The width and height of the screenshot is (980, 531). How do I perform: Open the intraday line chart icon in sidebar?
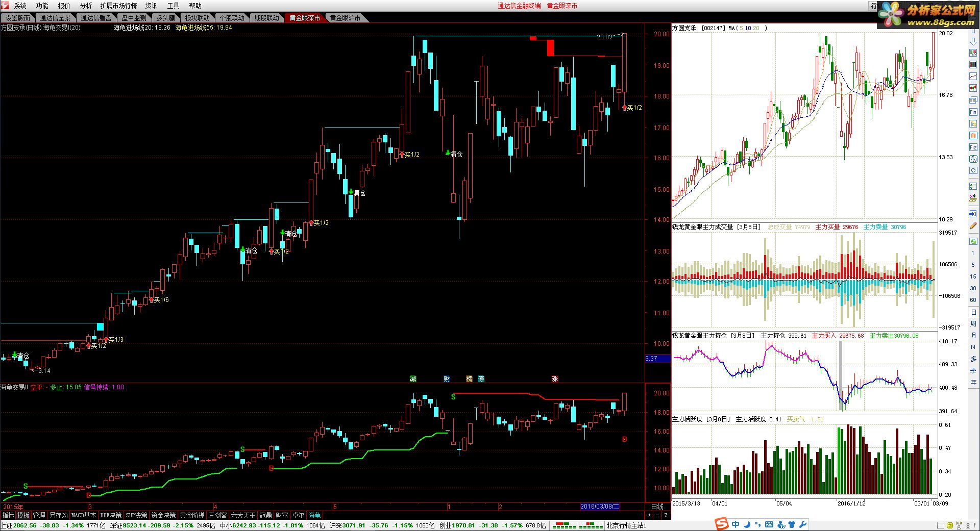pyautogui.click(x=973, y=75)
